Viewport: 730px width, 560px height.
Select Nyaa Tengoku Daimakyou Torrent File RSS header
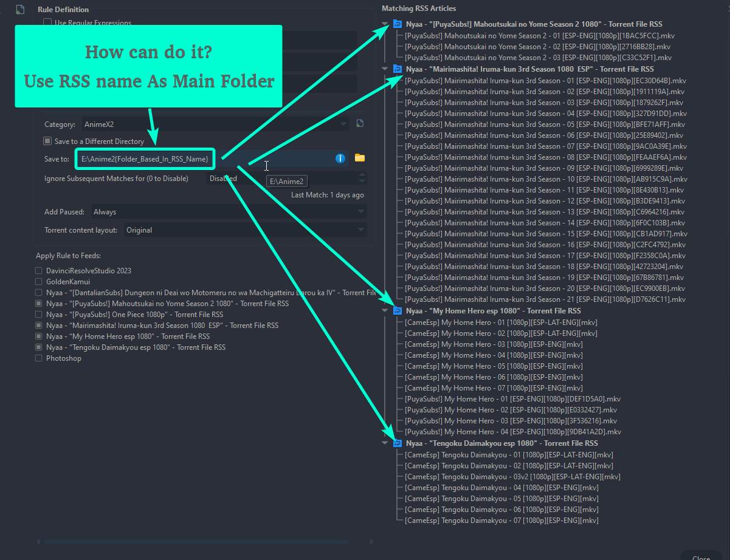[502, 443]
